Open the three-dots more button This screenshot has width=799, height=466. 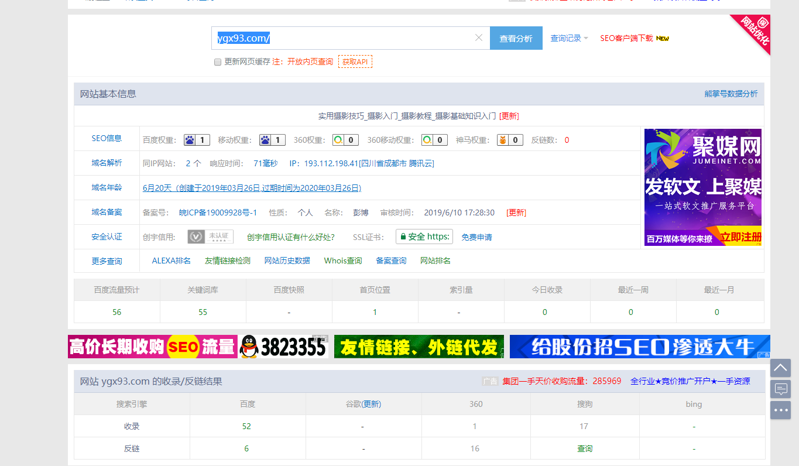click(x=780, y=410)
